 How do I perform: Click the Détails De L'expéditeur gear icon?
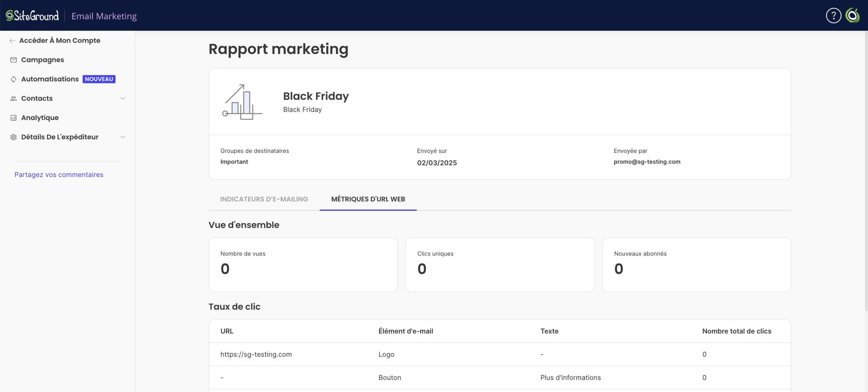point(13,137)
